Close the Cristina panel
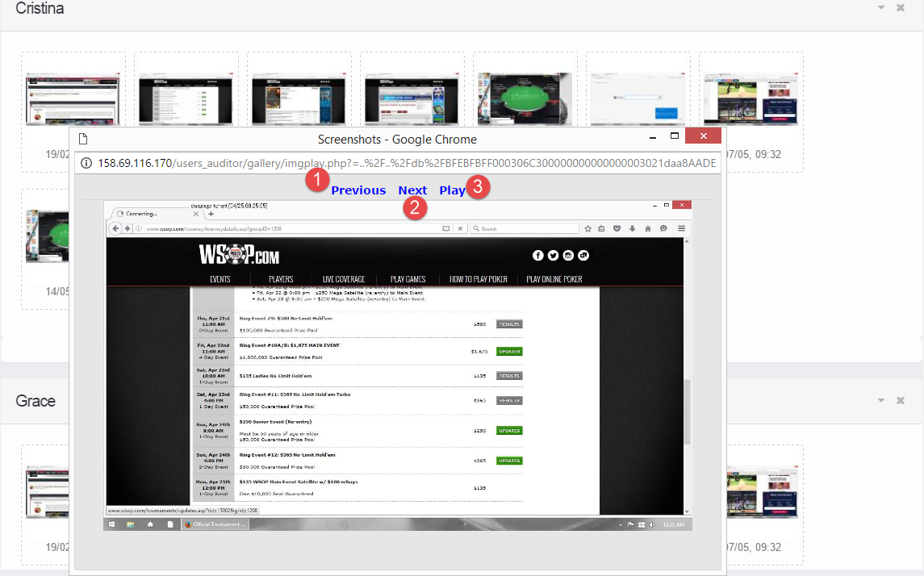 [901, 7]
